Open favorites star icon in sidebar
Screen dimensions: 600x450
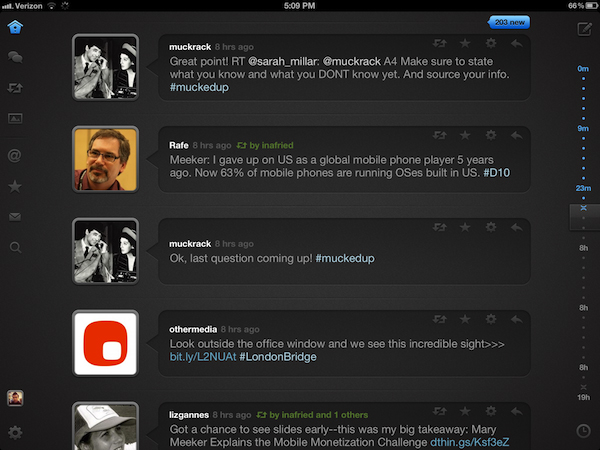(x=15, y=186)
